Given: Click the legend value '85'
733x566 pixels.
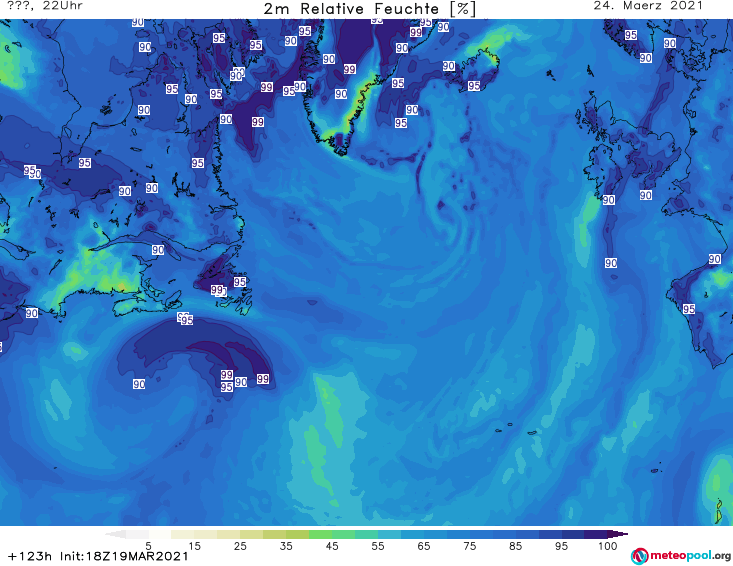Looking at the screenshot, I should coord(516,546).
